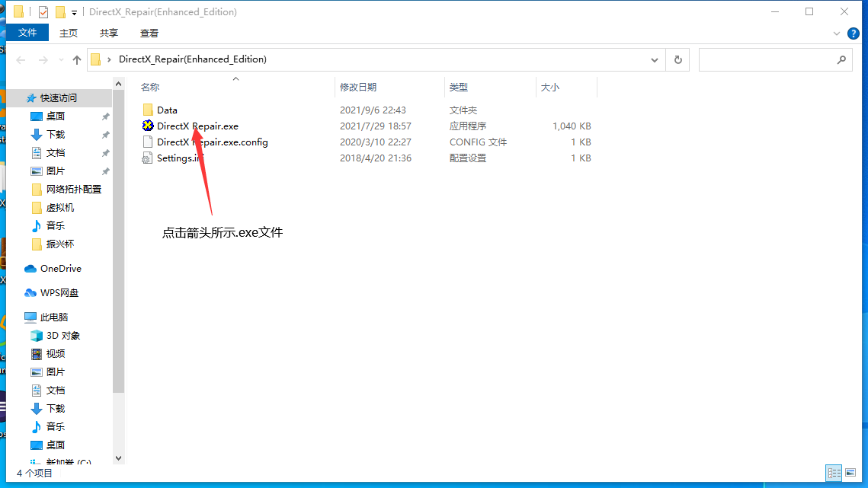868x488 pixels.
Task: Click DirectX_Repair(Enhanced_Edition) breadcrumb in address bar
Action: [x=193, y=59]
